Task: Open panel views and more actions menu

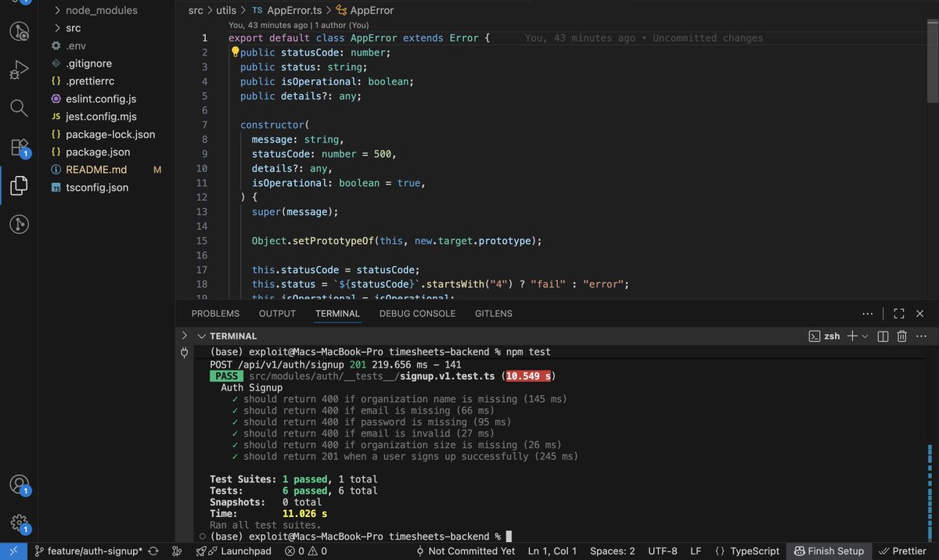Action: point(868,314)
